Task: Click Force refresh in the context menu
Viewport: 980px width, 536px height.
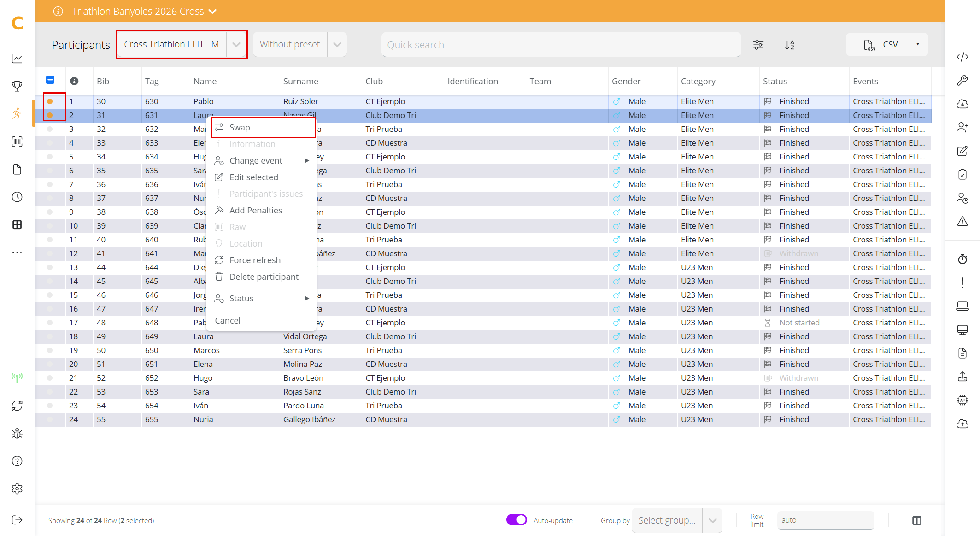Action: tap(261, 260)
